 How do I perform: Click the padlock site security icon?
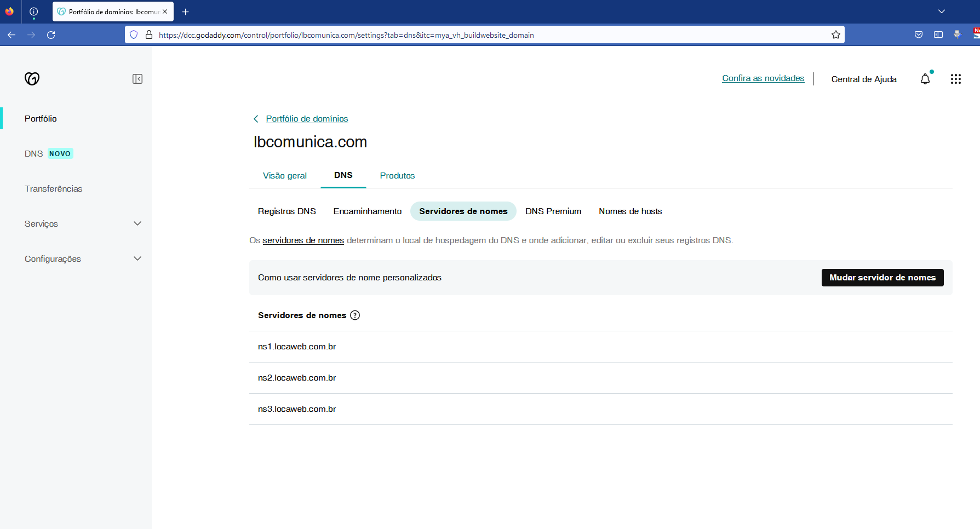click(x=149, y=34)
